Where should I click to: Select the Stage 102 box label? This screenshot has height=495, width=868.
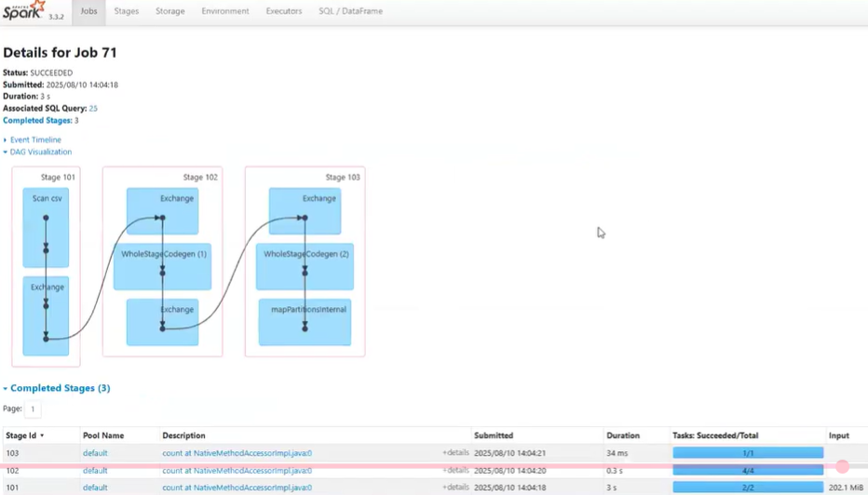tap(200, 177)
